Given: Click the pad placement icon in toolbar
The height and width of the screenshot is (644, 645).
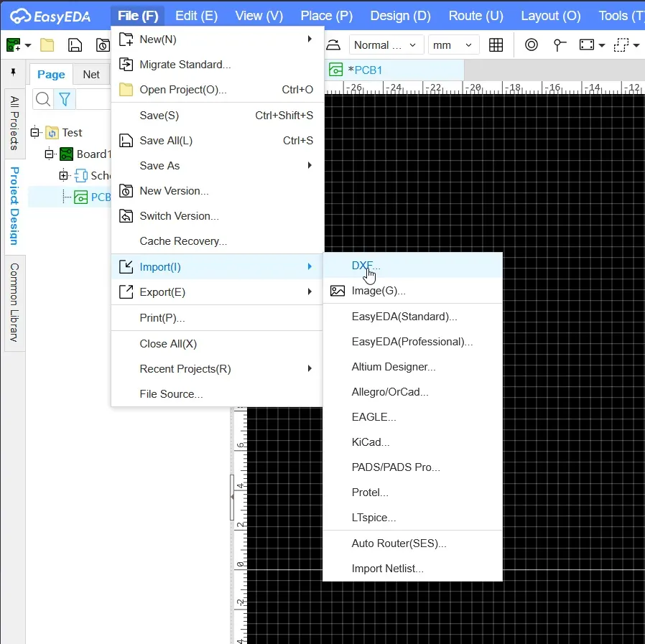Looking at the screenshot, I should (560, 45).
